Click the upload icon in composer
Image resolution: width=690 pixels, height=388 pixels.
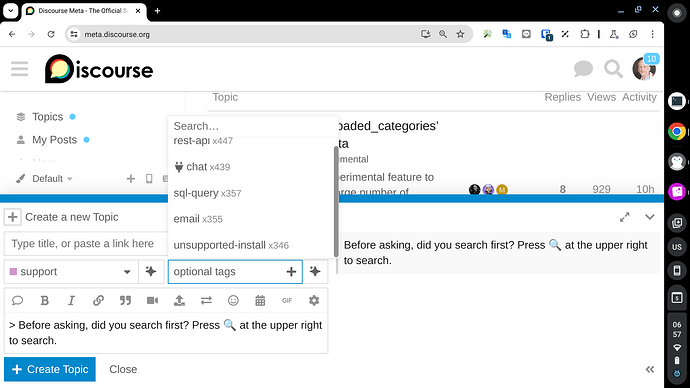(x=179, y=300)
